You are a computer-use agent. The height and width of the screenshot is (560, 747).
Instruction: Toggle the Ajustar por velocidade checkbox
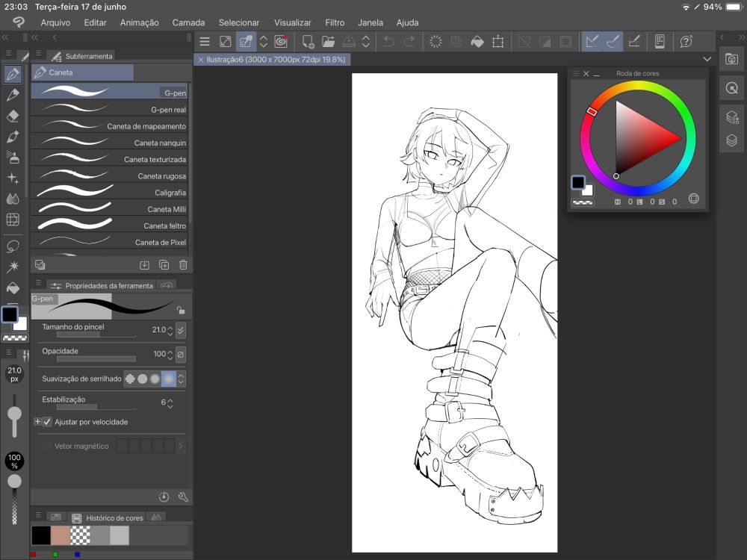48,422
